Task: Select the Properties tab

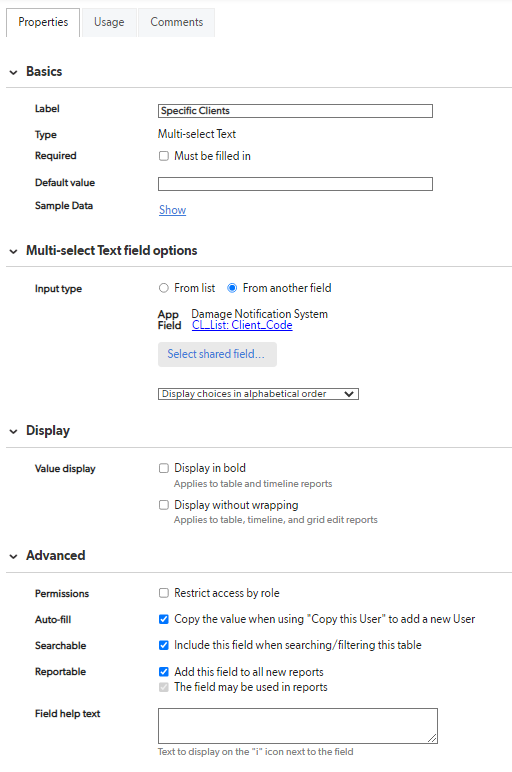Action: (x=43, y=22)
